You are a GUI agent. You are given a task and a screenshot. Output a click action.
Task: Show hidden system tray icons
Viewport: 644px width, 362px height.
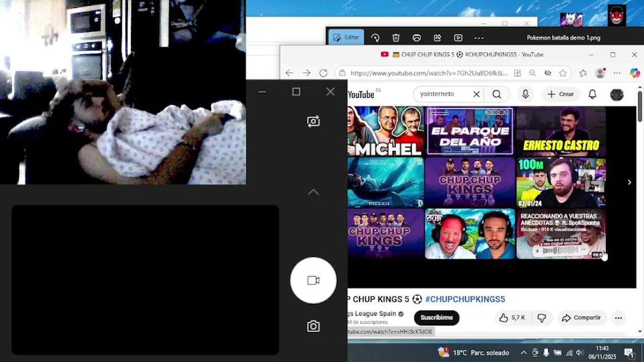[523, 352]
